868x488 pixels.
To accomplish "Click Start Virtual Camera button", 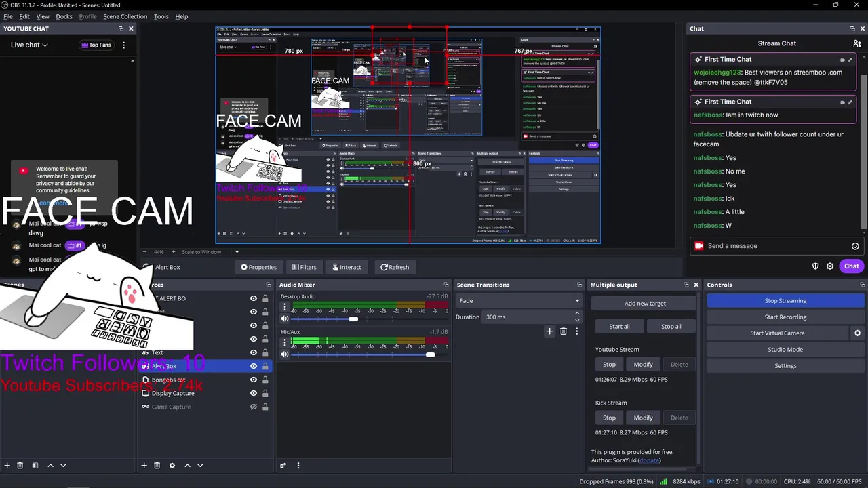I will [777, 333].
